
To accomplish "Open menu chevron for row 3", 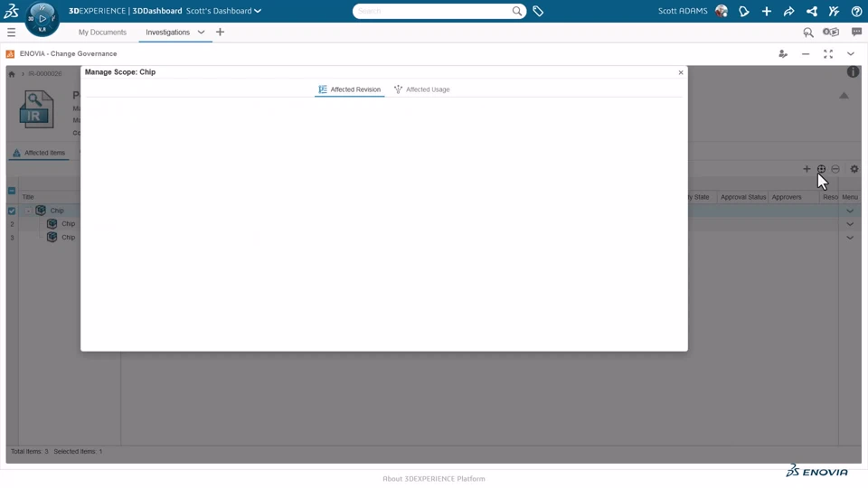I will click(x=850, y=238).
